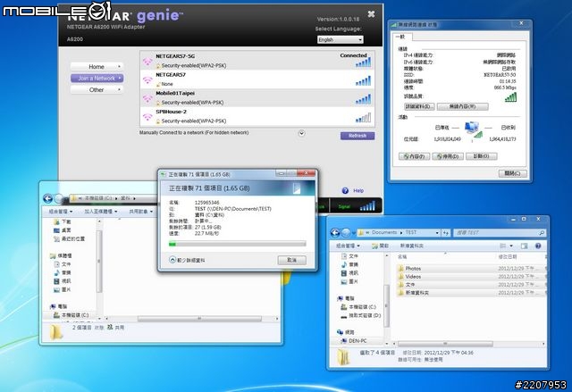Image resolution: width=572 pixels, height=392 pixels.
Task: Click the Help question-mark icon in genie
Action: click(x=345, y=190)
